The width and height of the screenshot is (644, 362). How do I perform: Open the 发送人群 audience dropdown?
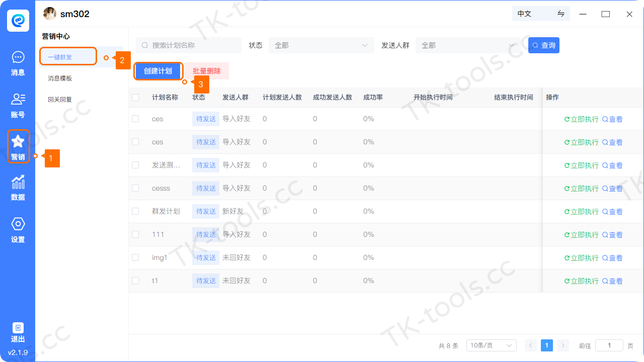click(469, 45)
